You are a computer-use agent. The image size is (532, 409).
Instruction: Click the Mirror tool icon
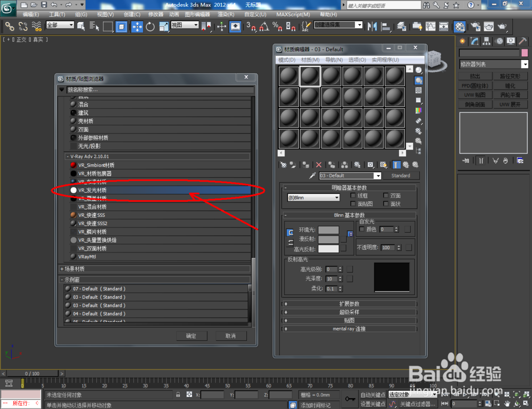(372, 27)
